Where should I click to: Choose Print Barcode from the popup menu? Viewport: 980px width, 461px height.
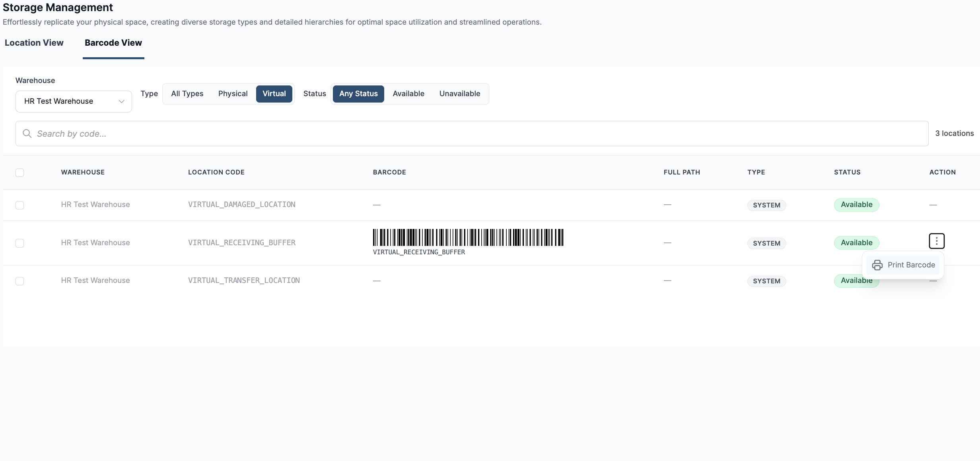pyautogui.click(x=903, y=265)
